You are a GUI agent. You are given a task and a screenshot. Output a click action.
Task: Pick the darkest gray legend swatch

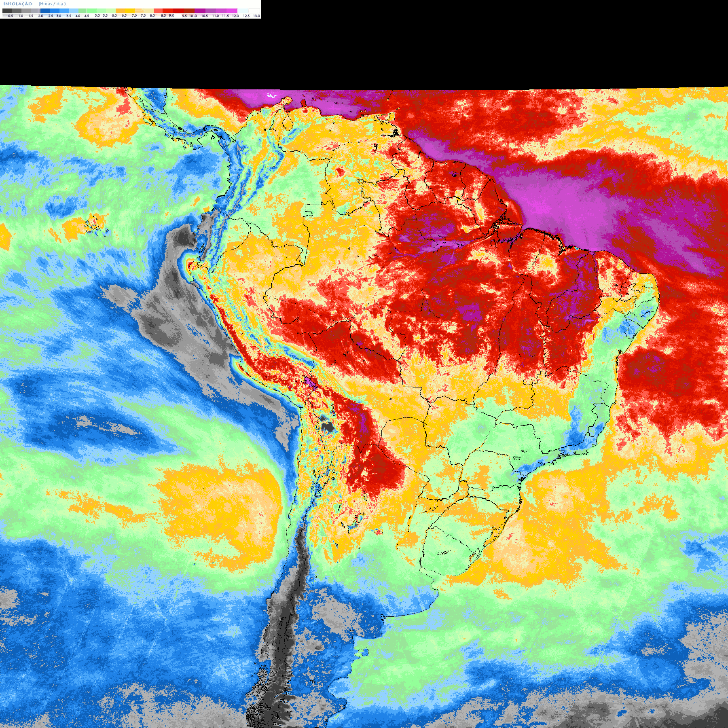[7, 11]
